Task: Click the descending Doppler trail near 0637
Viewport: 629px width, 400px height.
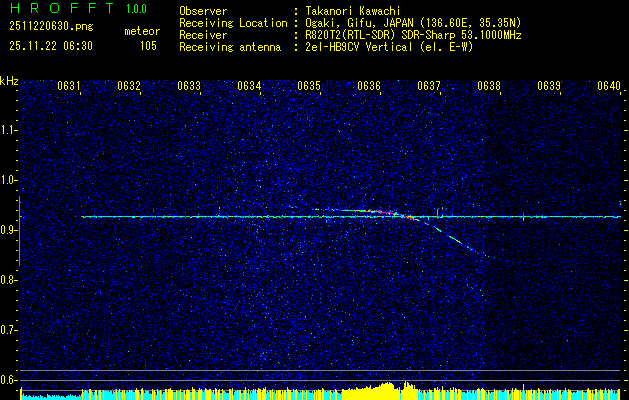Action: [x=453, y=239]
